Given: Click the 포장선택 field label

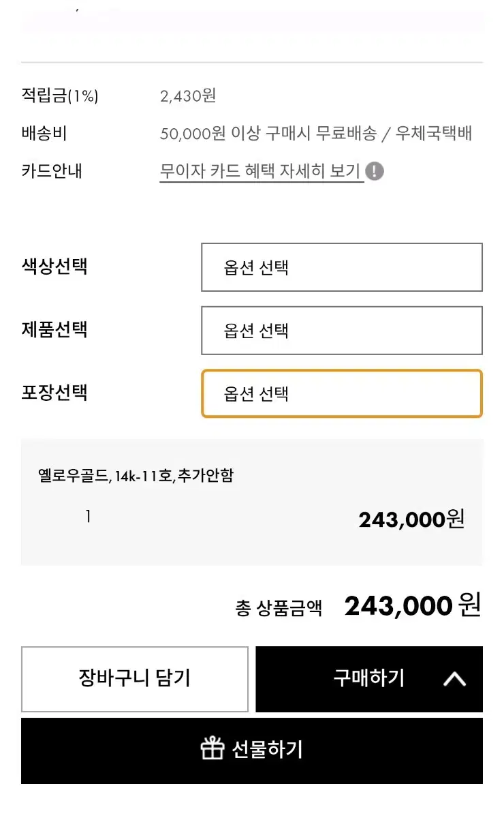Looking at the screenshot, I should click(54, 393).
